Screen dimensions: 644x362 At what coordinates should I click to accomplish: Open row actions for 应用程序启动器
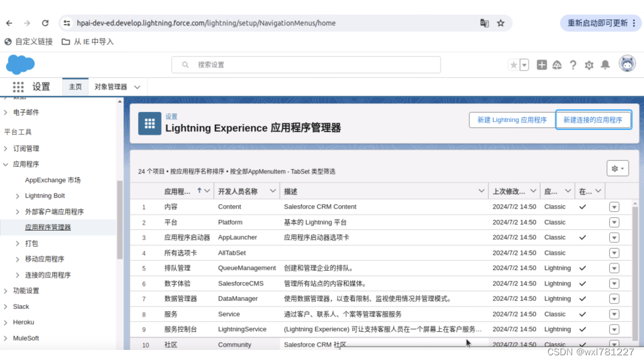614,237
